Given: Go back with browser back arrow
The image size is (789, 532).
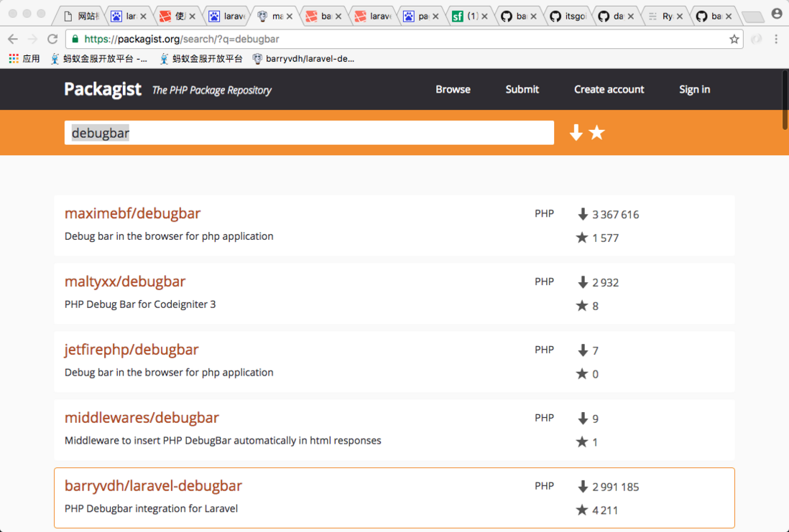Looking at the screenshot, I should (x=13, y=39).
